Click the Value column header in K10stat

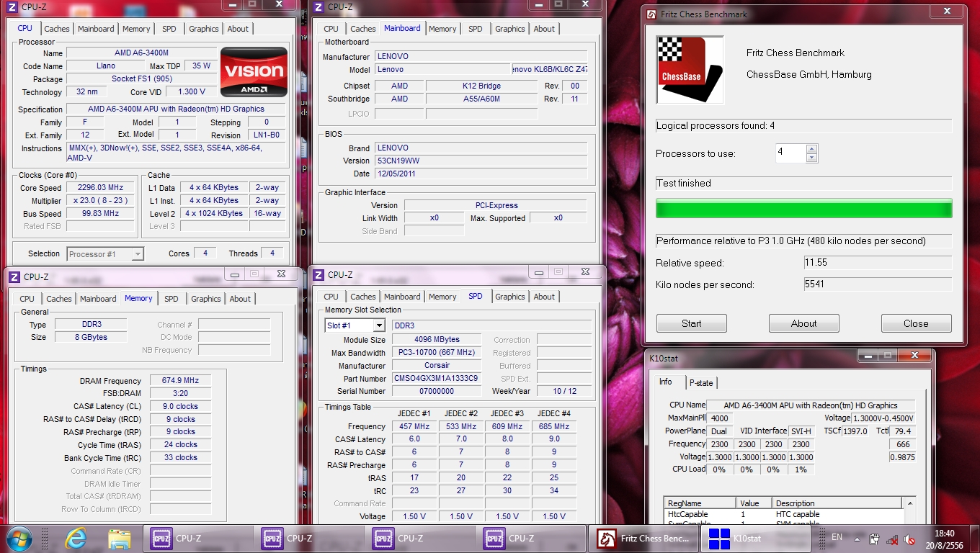pyautogui.click(x=754, y=503)
